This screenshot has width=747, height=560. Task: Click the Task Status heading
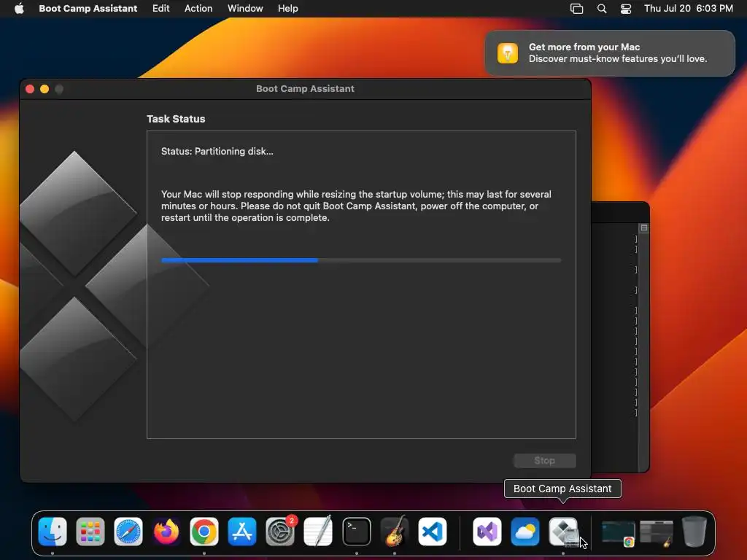(x=176, y=119)
